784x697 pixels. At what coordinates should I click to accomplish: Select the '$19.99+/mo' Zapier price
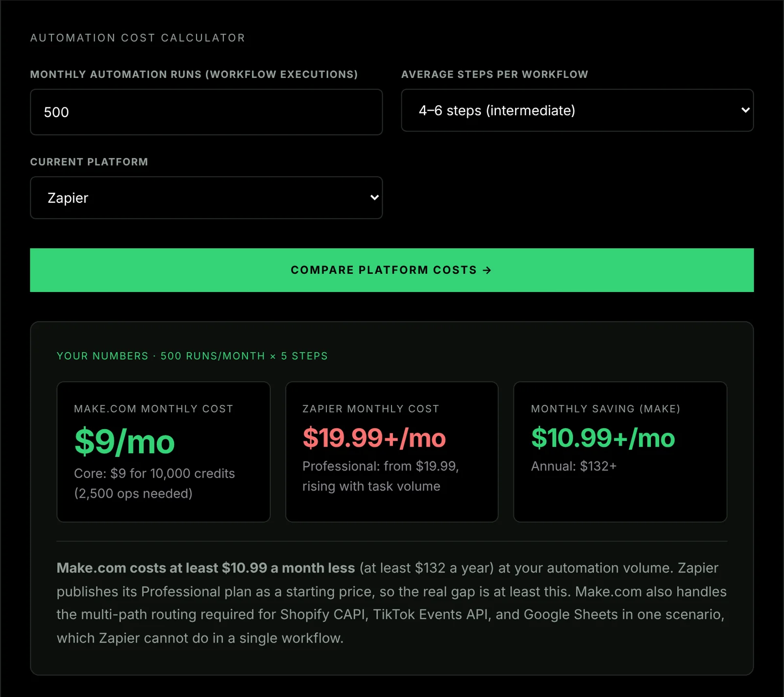coord(374,437)
